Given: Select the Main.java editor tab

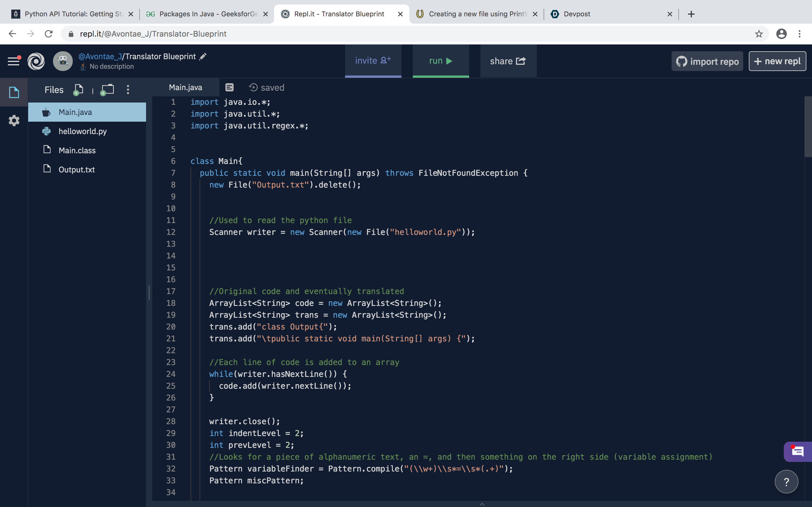Looking at the screenshot, I should click(186, 88).
